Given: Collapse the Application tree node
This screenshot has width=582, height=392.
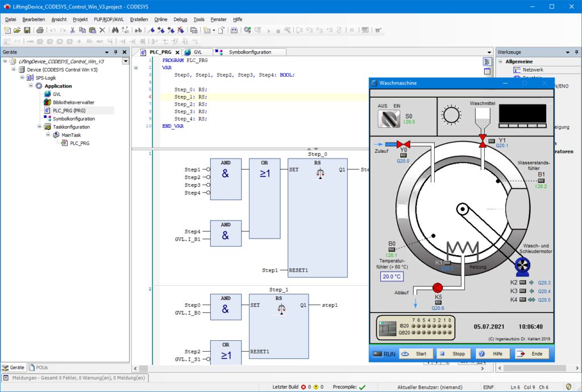Looking at the screenshot, I should coord(30,85).
